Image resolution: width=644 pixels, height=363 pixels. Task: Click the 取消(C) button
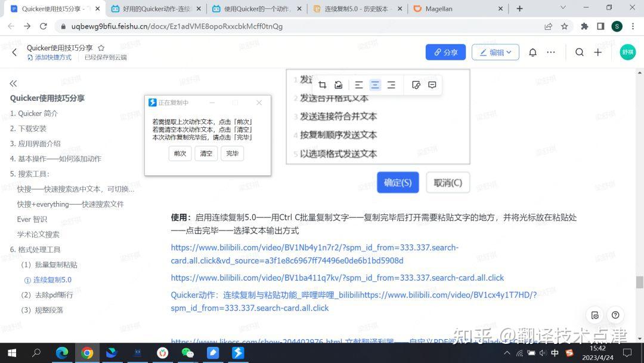(x=448, y=183)
